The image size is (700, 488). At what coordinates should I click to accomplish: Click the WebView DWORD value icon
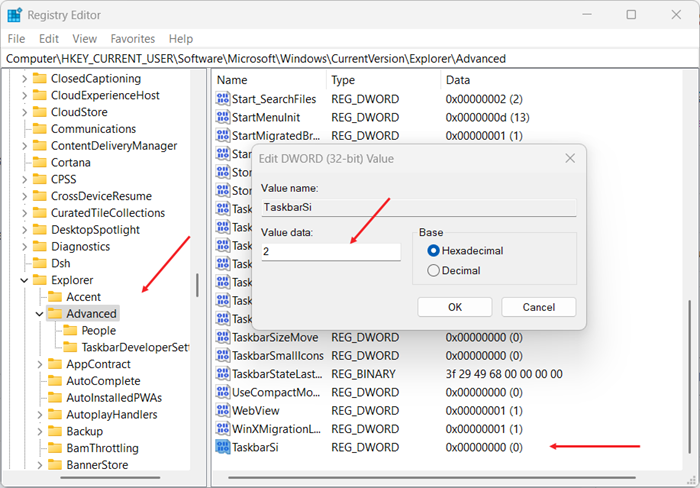(x=222, y=410)
